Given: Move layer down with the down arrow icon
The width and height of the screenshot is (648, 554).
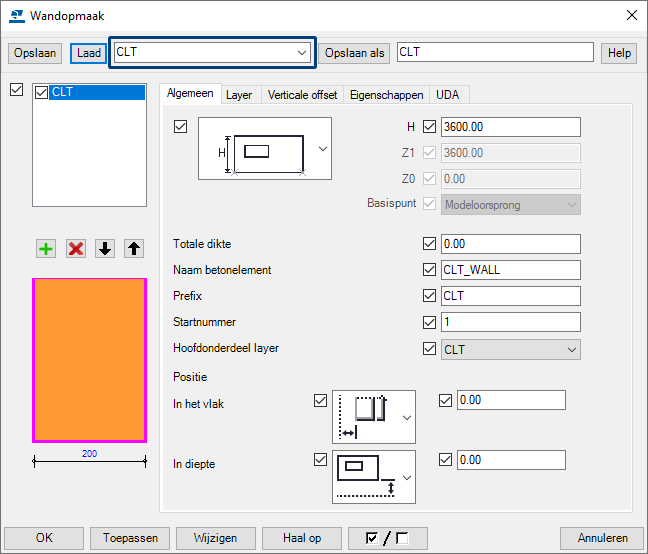Looking at the screenshot, I should tap(104, 249).
